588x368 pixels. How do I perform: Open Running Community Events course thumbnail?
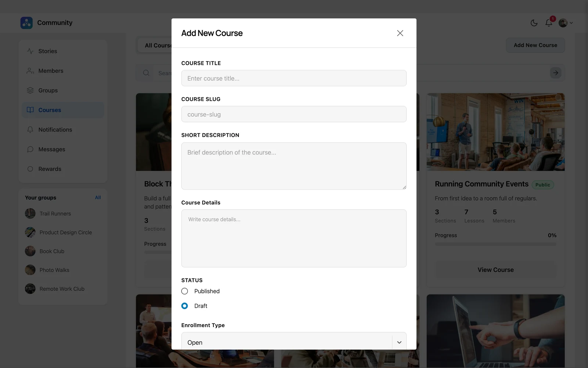tap(496, 132)
